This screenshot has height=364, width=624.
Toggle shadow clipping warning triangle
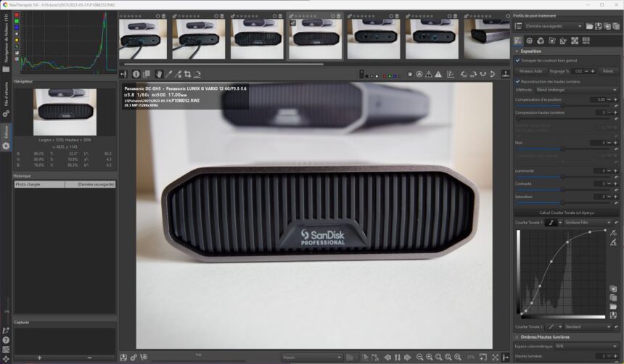pyautogui.click(x=429, y=74)
